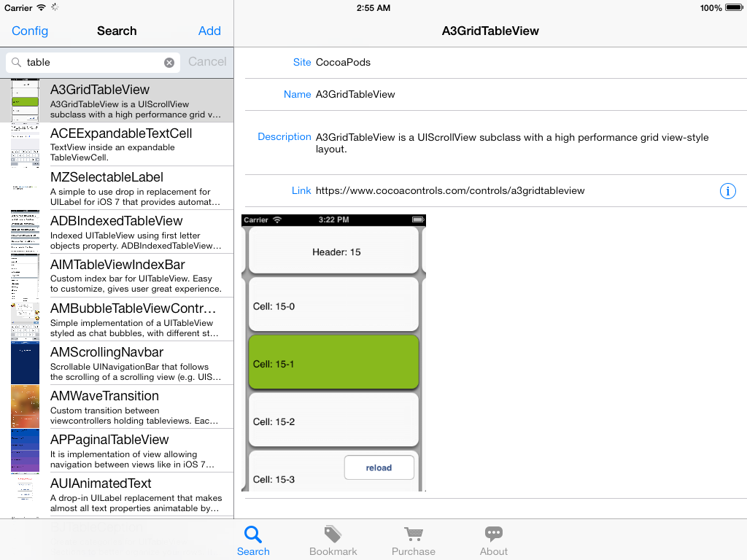This screenshot has width=747, height=560.
Task: Tap the large A3GridTableView preview screenshot
Action: [333, 353]
